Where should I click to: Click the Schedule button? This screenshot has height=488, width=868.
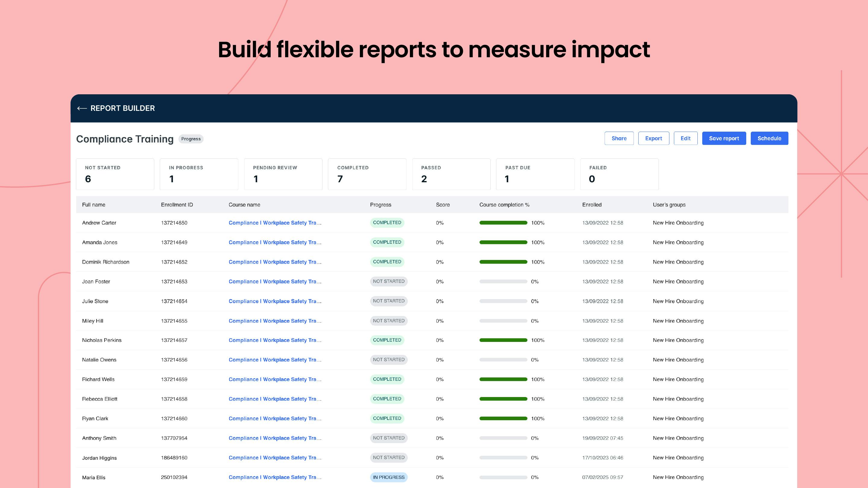pos(769,139)
